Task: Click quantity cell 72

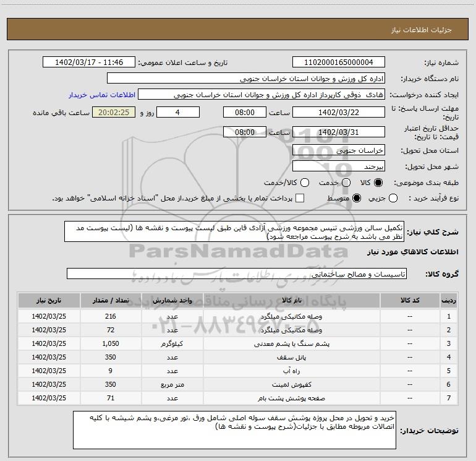Action: click(x=111, y=330)
